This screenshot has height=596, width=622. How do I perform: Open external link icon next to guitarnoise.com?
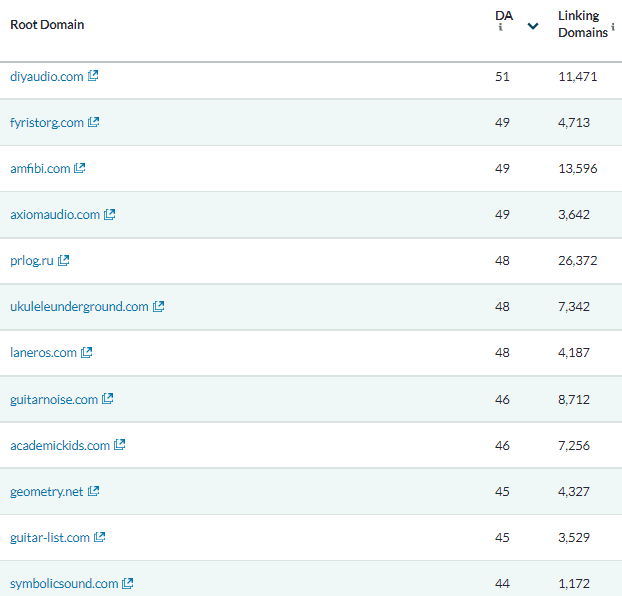(x=108, y=398)
